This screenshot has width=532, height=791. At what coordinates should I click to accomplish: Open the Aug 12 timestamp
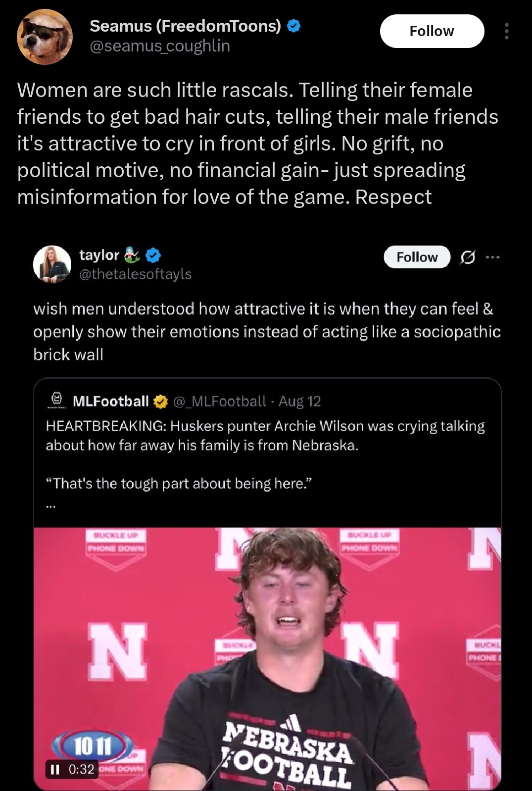(299, 401)
